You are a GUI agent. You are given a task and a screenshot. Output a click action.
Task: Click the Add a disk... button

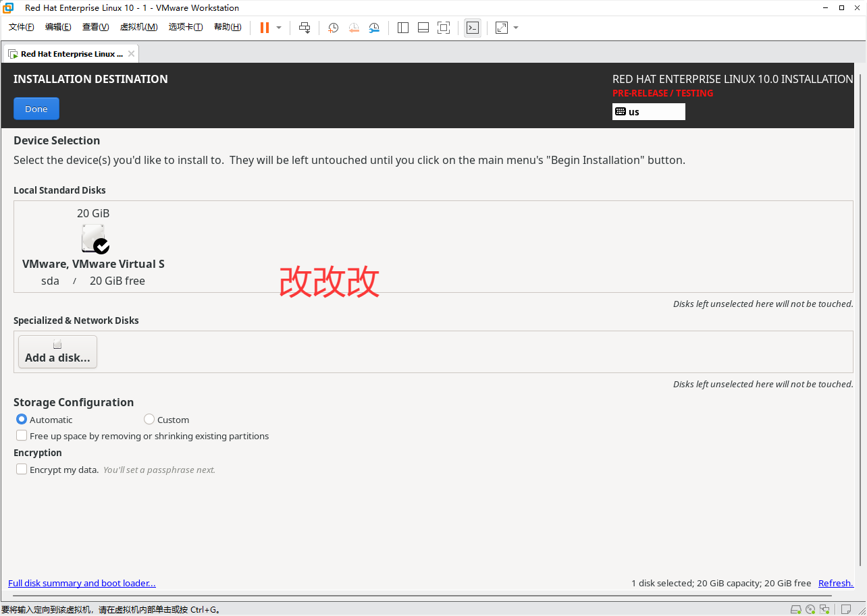[x=57, y=352]
